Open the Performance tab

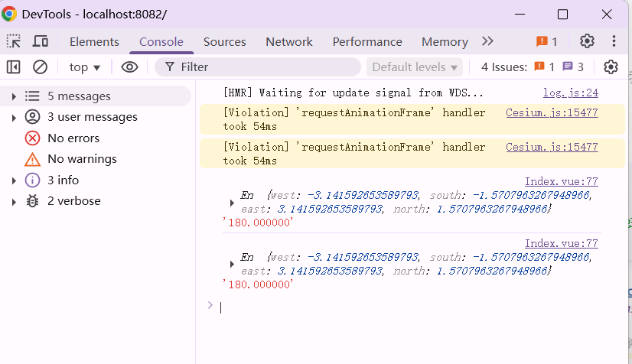pos(367,41)
